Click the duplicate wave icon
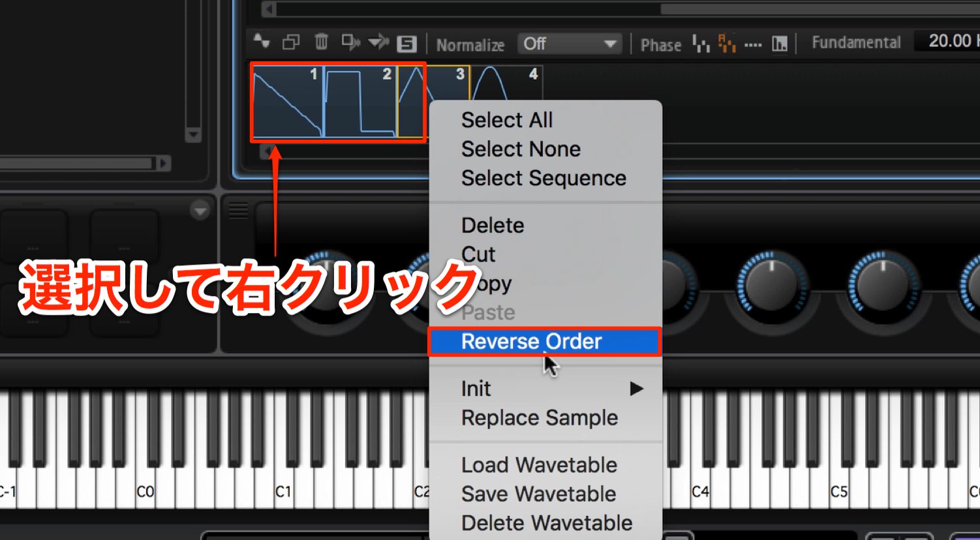Screen dimensions: 980x540 coord(291,43)
